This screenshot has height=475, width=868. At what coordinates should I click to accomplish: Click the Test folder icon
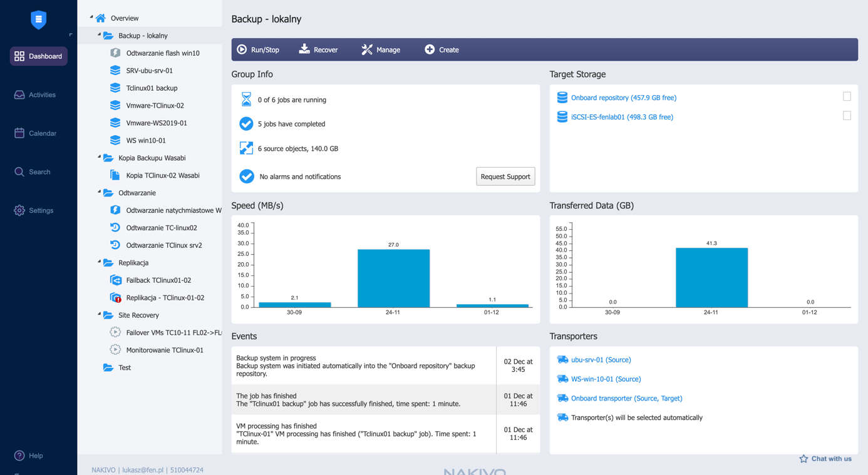[108, 368]
